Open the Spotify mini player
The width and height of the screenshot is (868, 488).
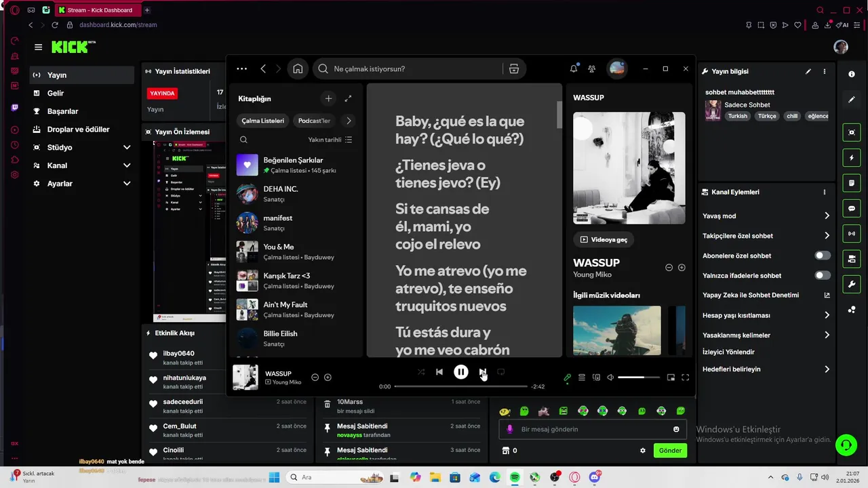671,378
